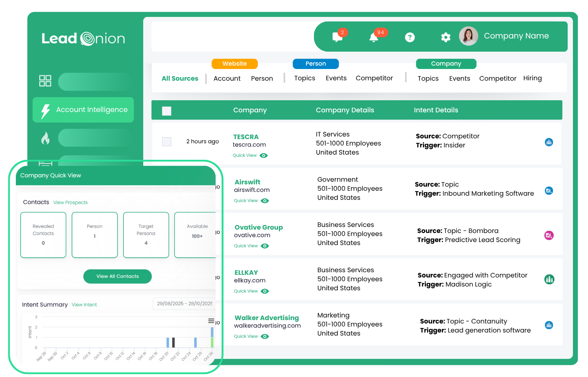This screenshot has height=377, width=588.
Task: Open the intent date range picker
Action: [184, 303]
